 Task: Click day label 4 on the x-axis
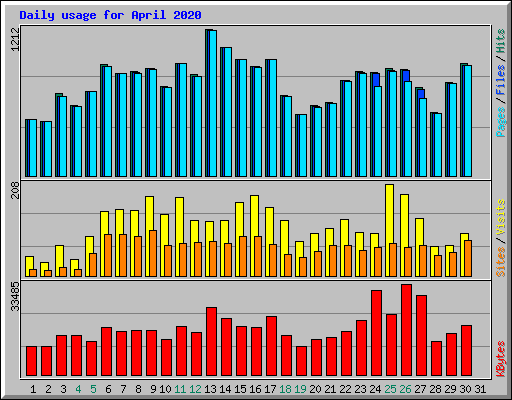78,389
